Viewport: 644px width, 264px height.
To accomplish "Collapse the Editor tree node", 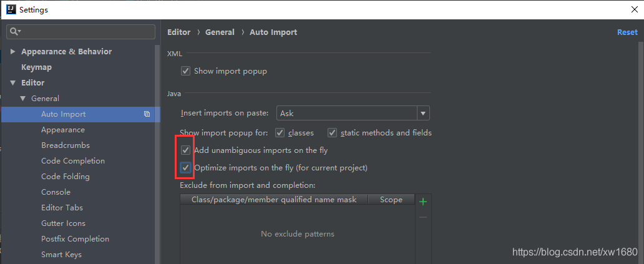I will tap(12, 83).
